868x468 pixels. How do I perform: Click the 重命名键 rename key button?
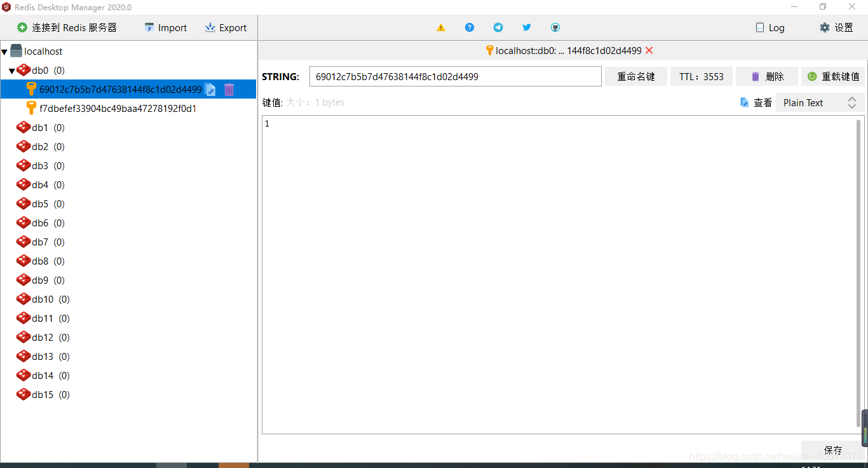[636, 76]
